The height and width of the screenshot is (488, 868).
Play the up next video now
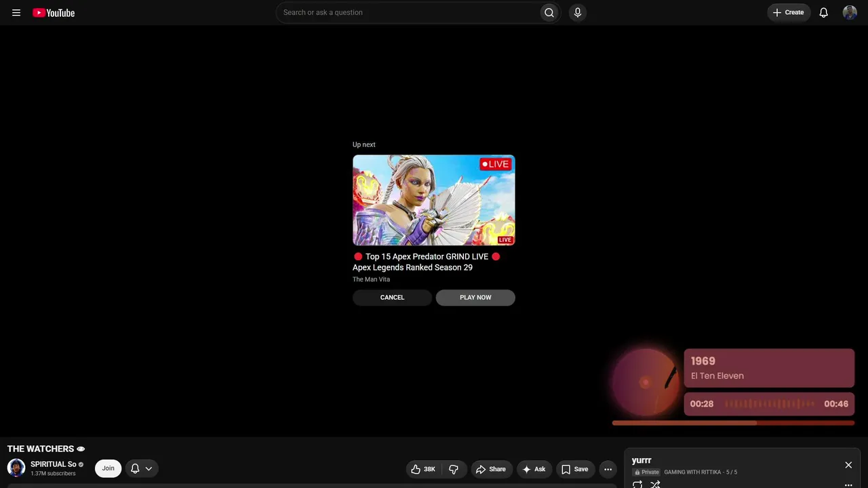coord(475,298)
